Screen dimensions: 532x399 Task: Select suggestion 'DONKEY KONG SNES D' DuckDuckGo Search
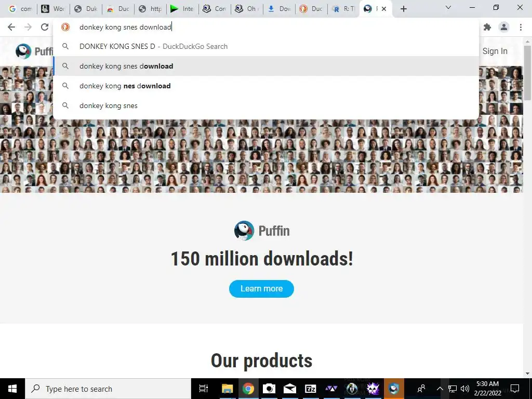[x=266, y=46]
